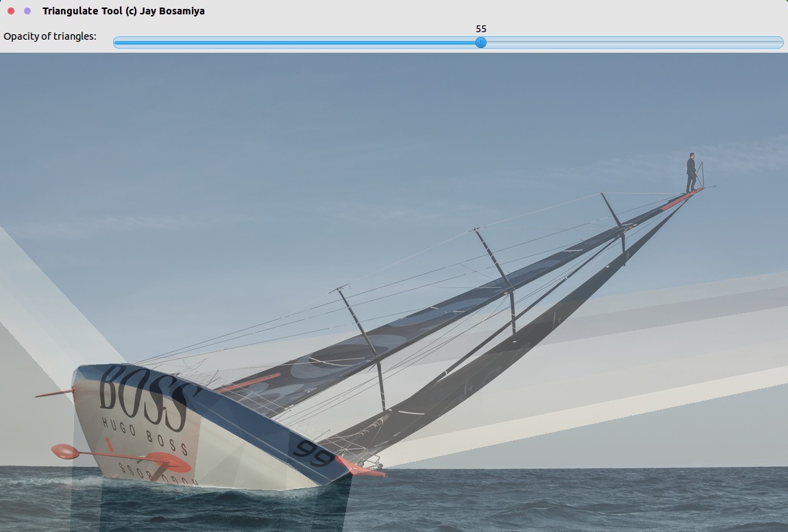The image size is (788, 532).
Task: Click the opacity slider handle at 55
Action: click(x=481, y=42)
